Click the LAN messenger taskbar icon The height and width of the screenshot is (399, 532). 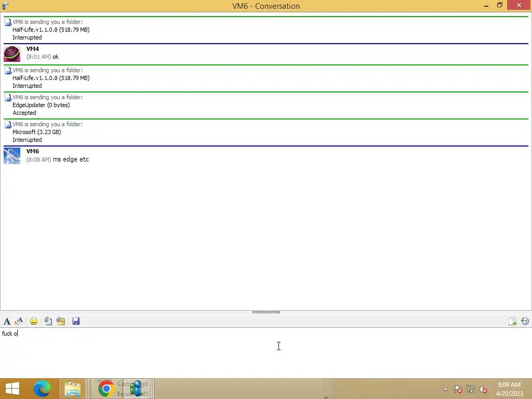point(137,389)
